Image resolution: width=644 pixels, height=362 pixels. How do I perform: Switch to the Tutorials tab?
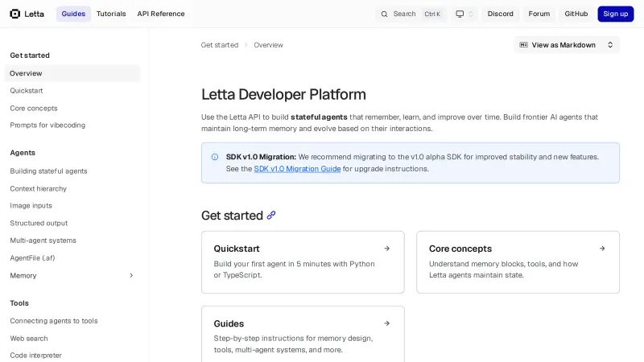click(x=111, y=14)
